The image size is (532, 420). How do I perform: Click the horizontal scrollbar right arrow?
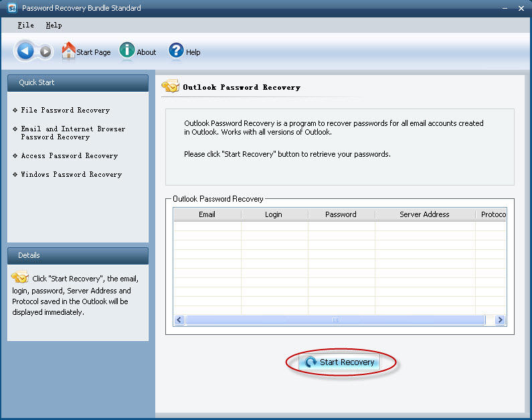click(500, 320)
